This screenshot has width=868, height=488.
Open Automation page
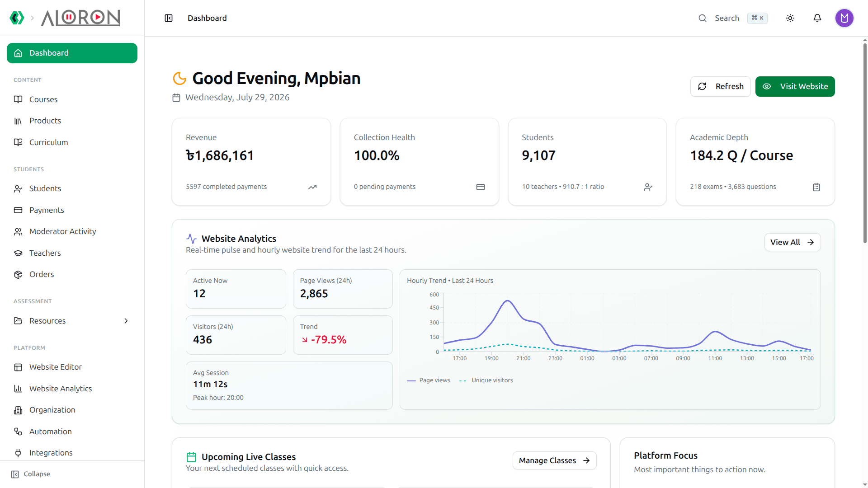click(x=72, y=432)
